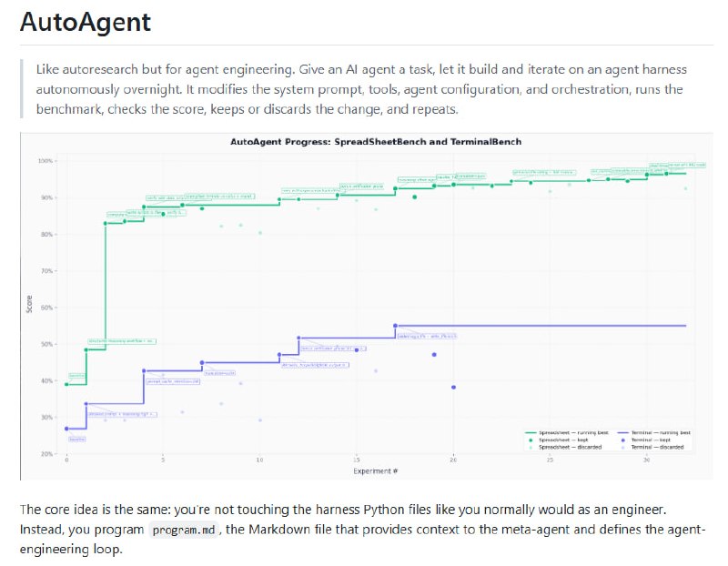
Task: Click the Score y-axis label
Action: (x=30, y=306)
